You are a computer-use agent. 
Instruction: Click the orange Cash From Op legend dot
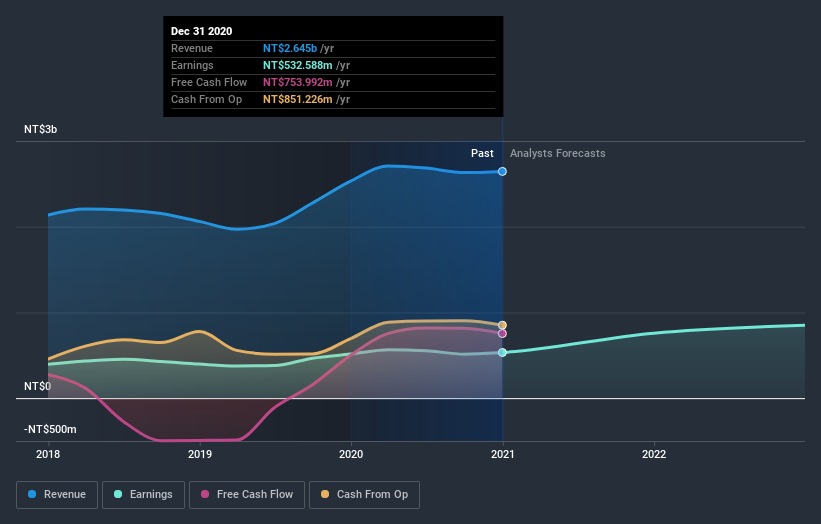pyautogui.click(x=325, y=494)
